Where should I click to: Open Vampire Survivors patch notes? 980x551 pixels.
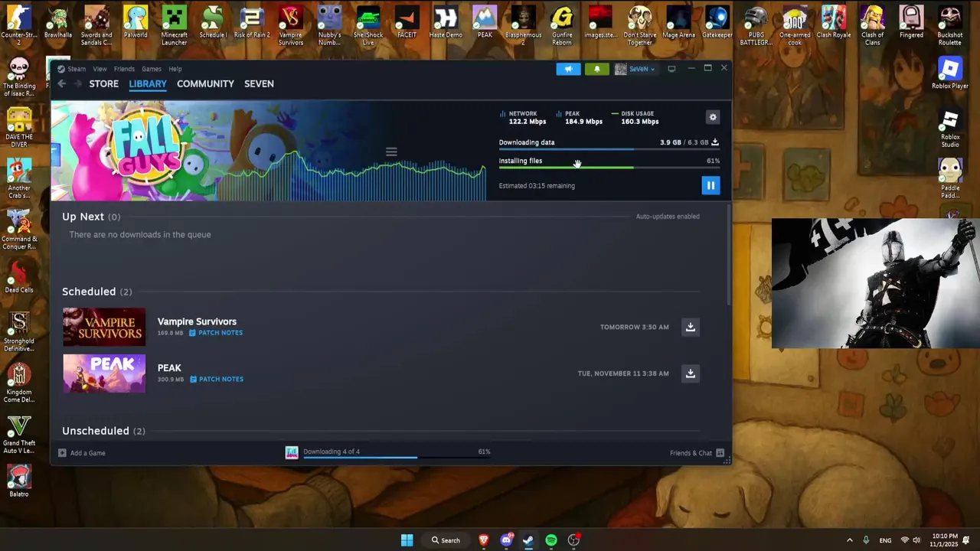(216, 333)
